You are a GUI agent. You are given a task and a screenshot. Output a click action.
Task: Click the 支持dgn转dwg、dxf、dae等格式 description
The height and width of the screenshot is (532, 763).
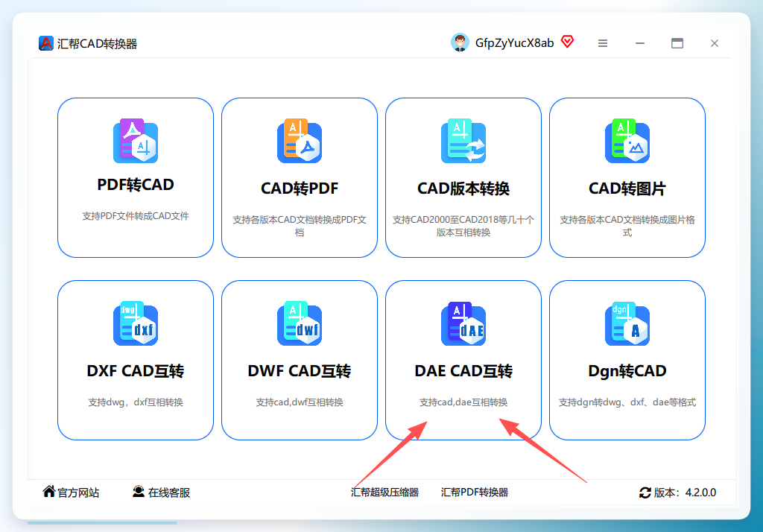click(627, 402)
